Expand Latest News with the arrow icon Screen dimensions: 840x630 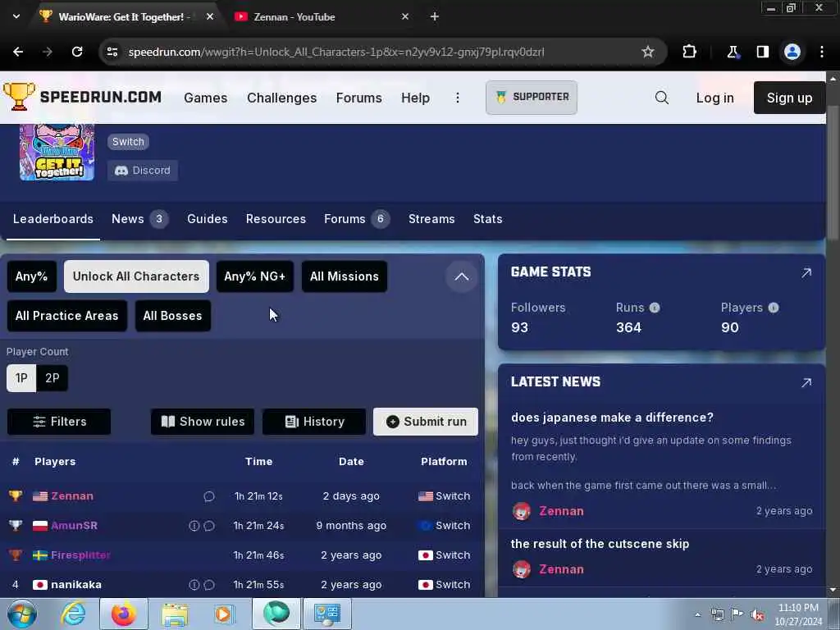[x=806, y=382]
